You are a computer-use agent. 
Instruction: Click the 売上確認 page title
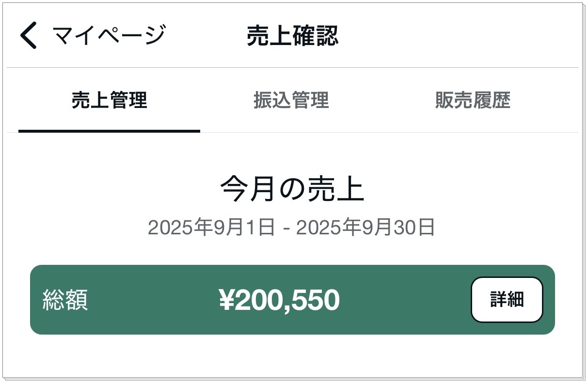coord(292,36)
